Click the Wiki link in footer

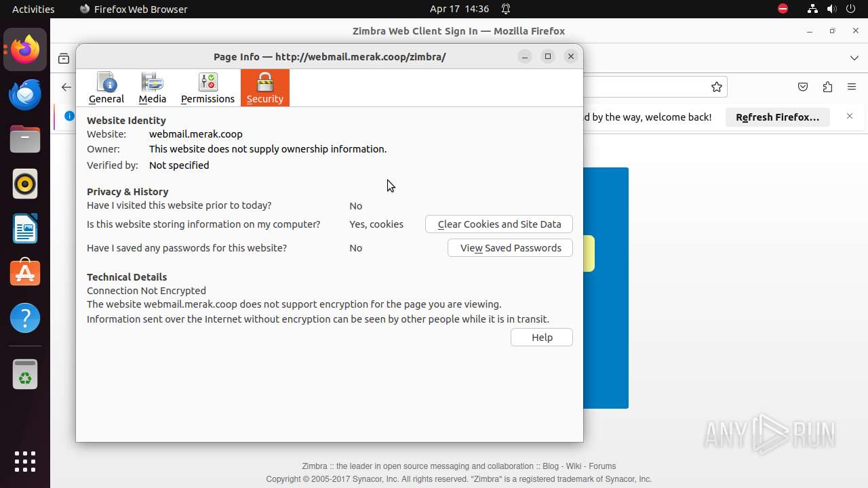click(x=574, y=466)
